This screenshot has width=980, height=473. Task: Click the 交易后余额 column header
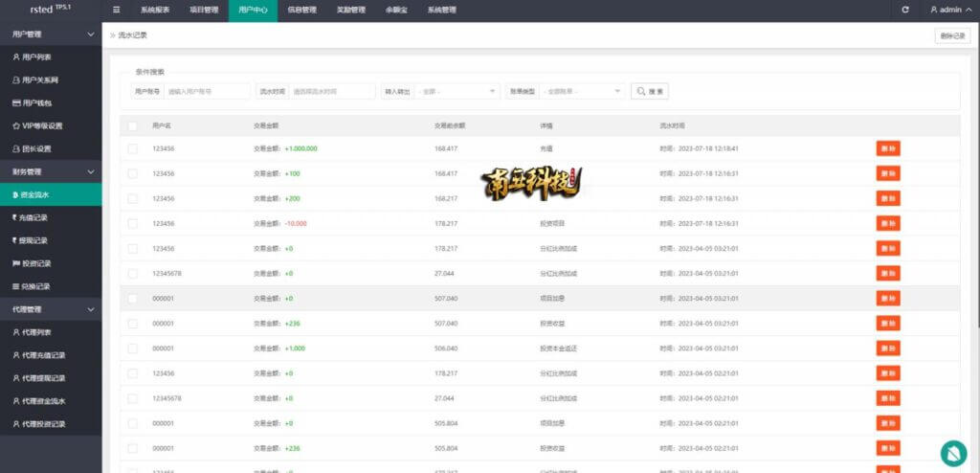pyautogui.click(x=450, y=125)
